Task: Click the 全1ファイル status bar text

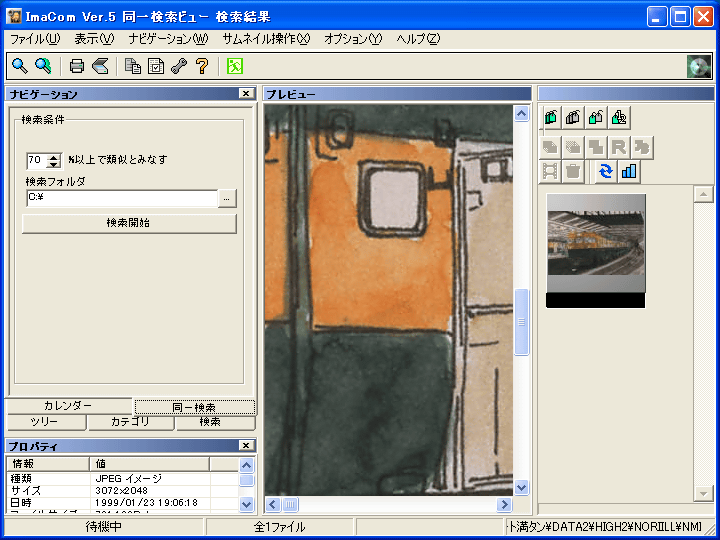Action: tap(280, 527)
